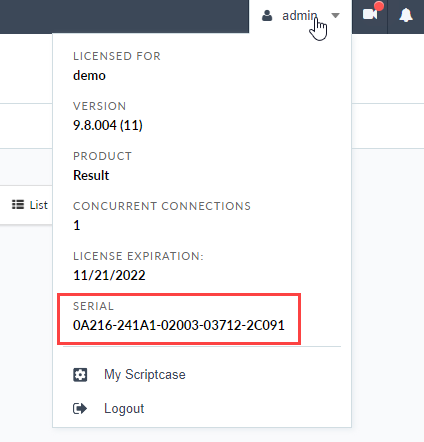Click the SERIAL heading label
Image resolution: width=424 pixels, height=442 pixels.
pos(93,306)
